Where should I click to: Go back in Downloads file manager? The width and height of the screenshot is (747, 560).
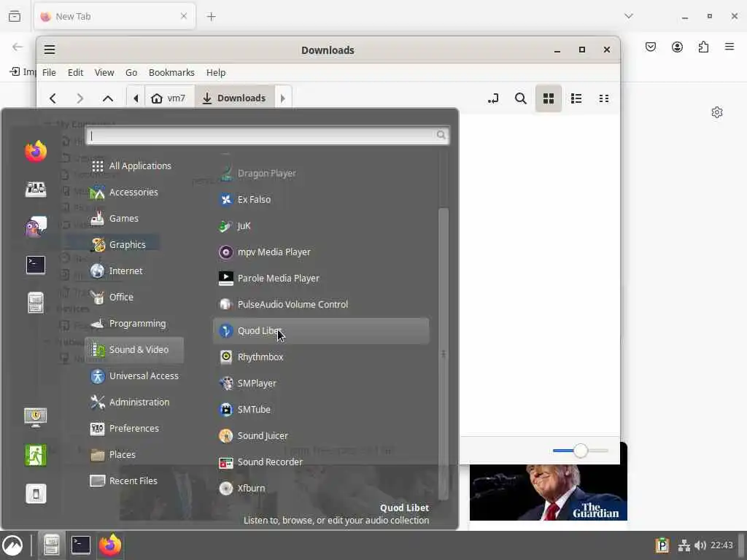point(53,98)
